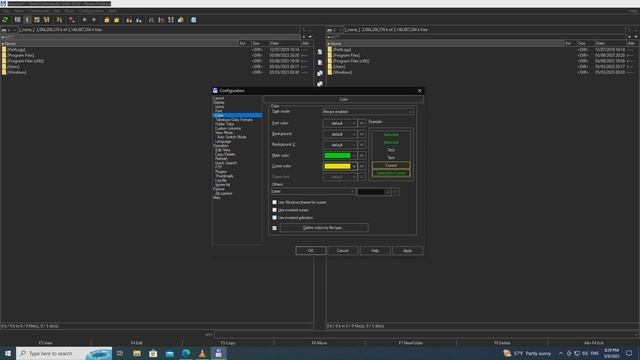Open VLC media player from the taskbar
This screenshot has height=360, width=640.
point(202,353)
